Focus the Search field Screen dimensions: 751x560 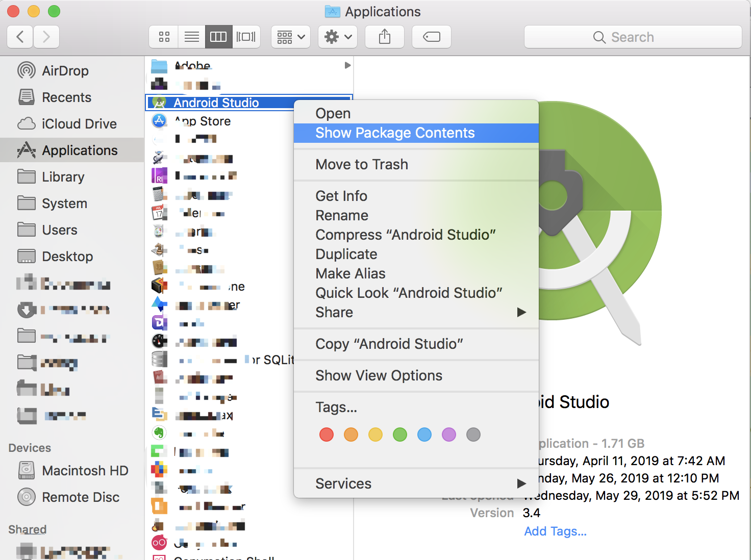coord(633,37)
